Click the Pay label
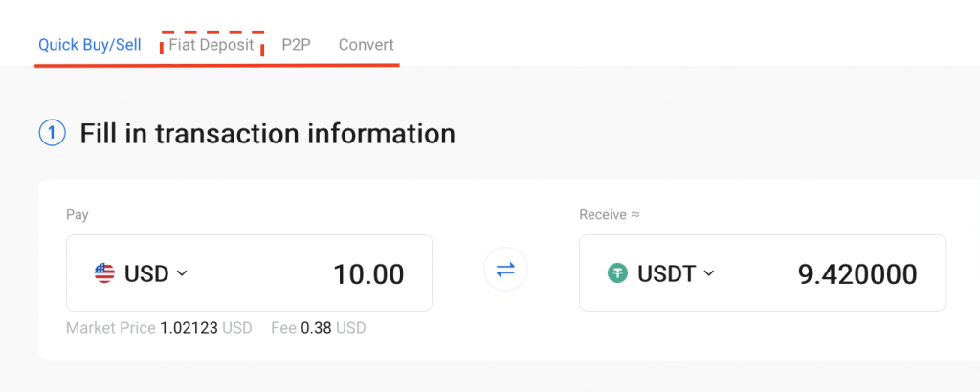This screenshot has width=980, height=392. tap(78, 215)
